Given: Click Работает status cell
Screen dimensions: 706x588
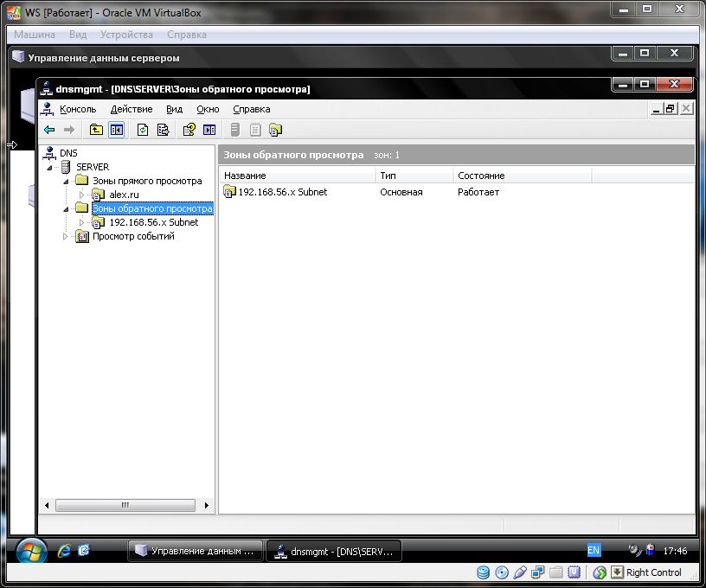Looking at the screenshot, I should [x=478, y=192].
